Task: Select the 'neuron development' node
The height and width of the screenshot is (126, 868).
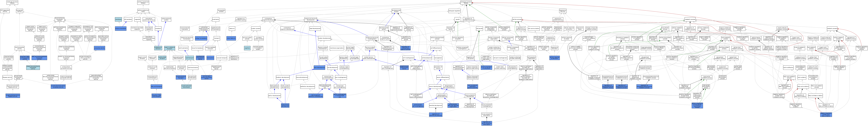Action: [435, 86]
